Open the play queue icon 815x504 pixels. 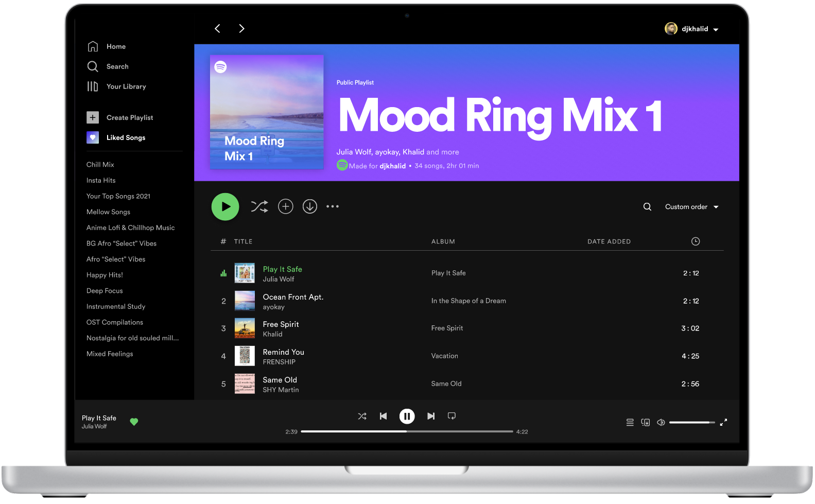point(630,422)
